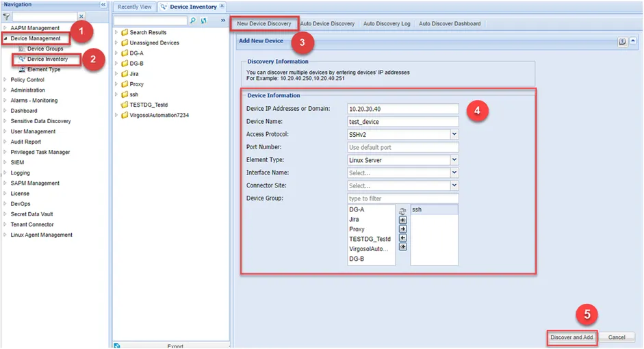The width and height of the screenshot is (644, 349).
Task: Refresh device group list with circular arrows icon
Action: click(402, 211)
